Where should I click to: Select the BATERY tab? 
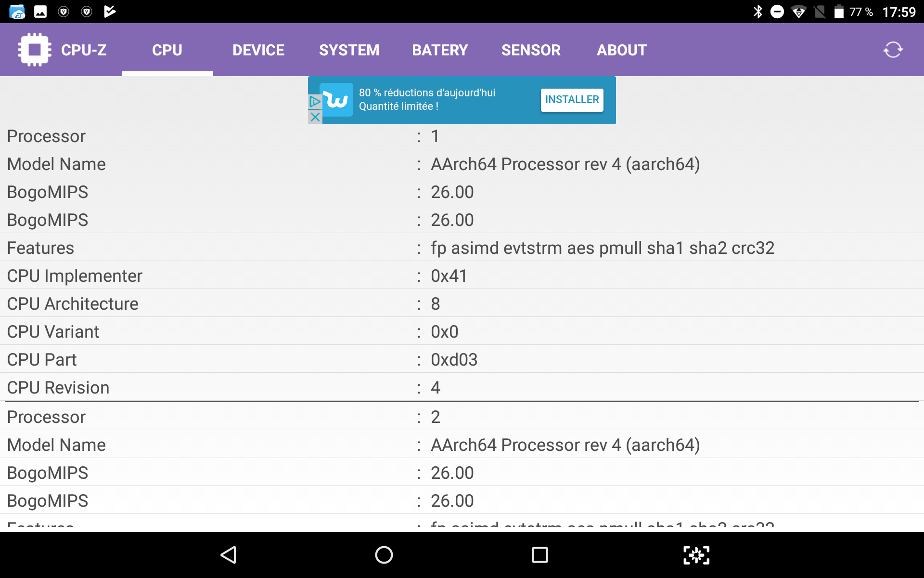[x=440, y=50]
